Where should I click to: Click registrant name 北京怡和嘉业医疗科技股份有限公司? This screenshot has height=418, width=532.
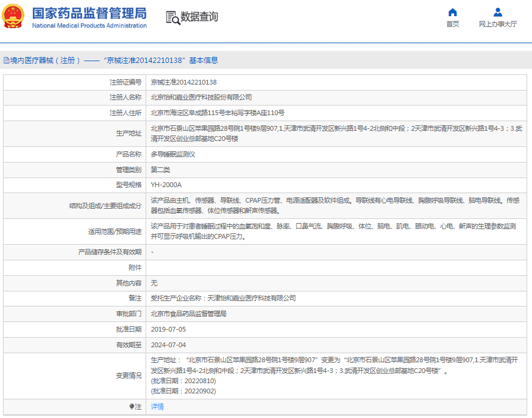(201, 97)
